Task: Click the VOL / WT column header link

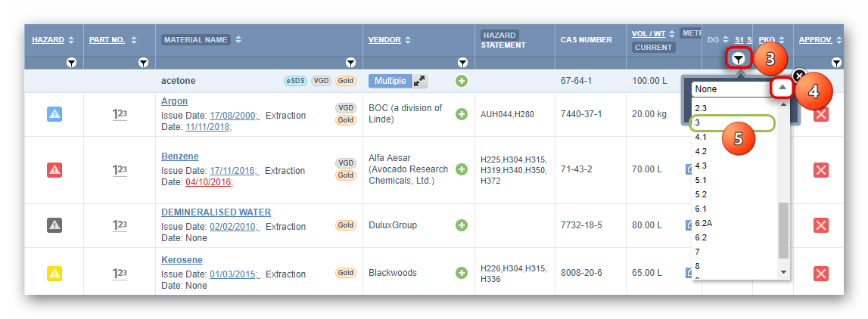Action: [649, 34]
